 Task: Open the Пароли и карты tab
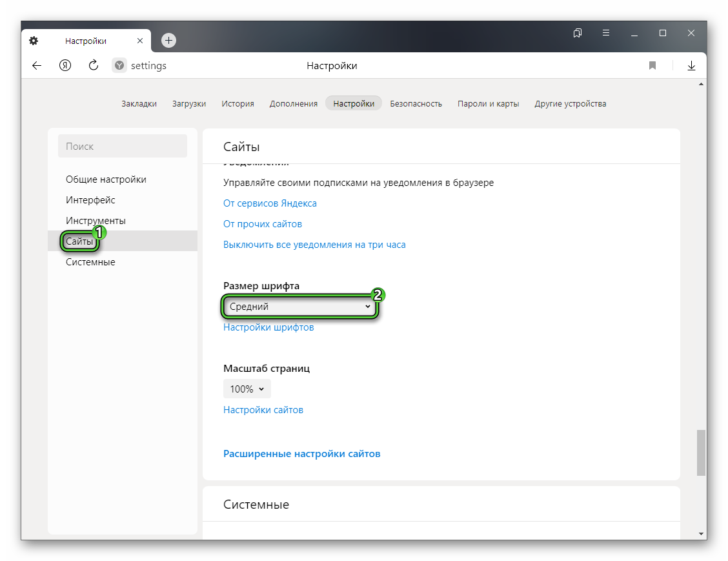coord(488,103)
